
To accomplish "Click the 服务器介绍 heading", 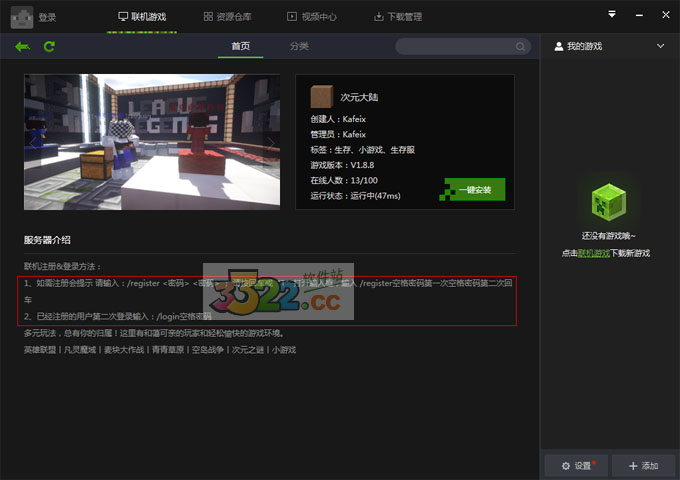I will click(x=47, y=240).
